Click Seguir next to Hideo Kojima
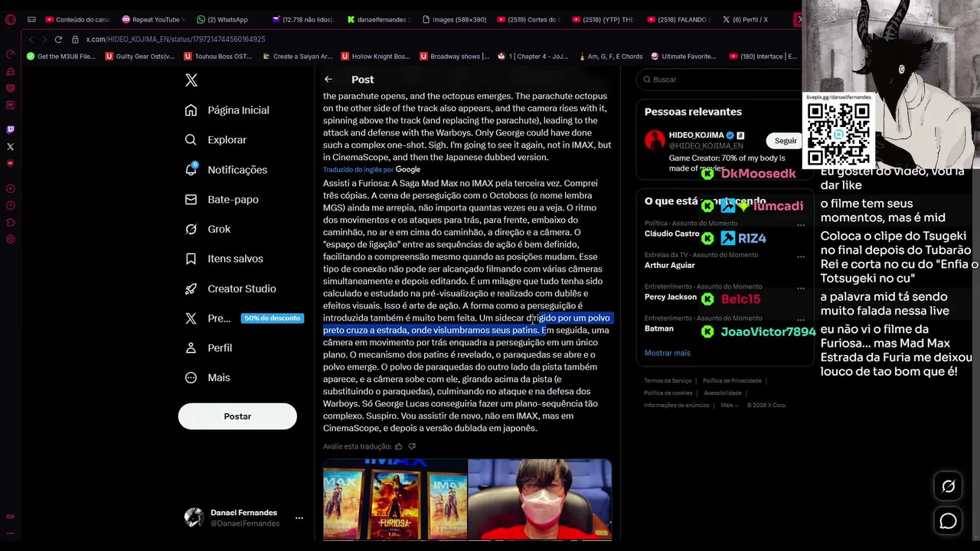Viewport: 980px width, 551px height. 786,141
